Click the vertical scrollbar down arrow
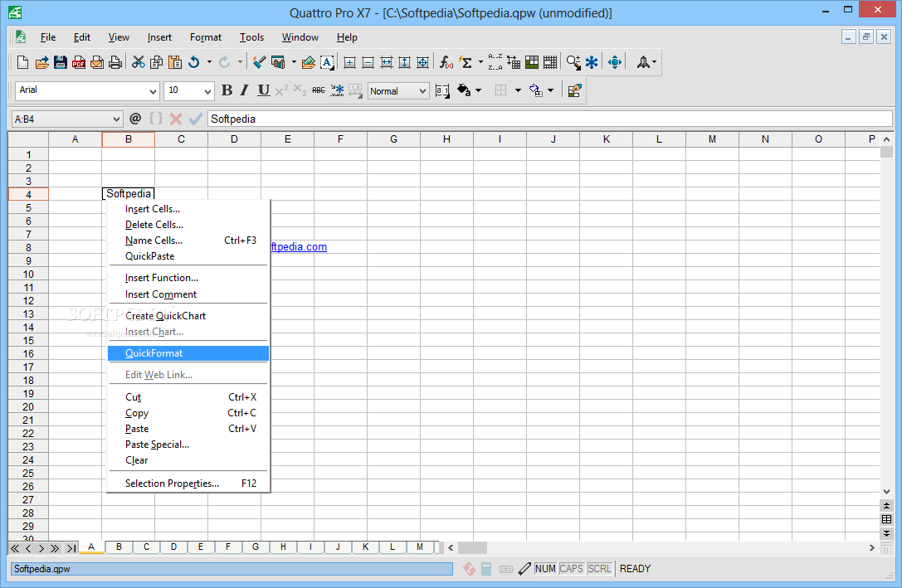 (x=886, y=492)
